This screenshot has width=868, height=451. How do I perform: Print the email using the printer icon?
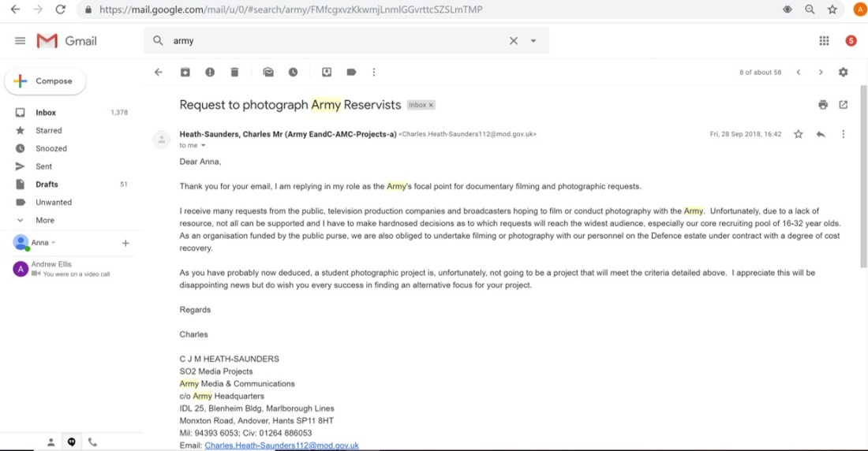[x=823, y=105]
